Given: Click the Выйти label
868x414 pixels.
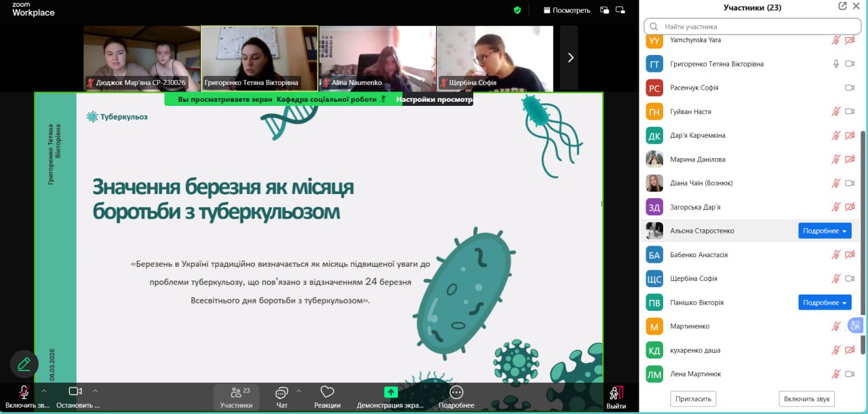Looking at the screenshot, I should [616, 406].
